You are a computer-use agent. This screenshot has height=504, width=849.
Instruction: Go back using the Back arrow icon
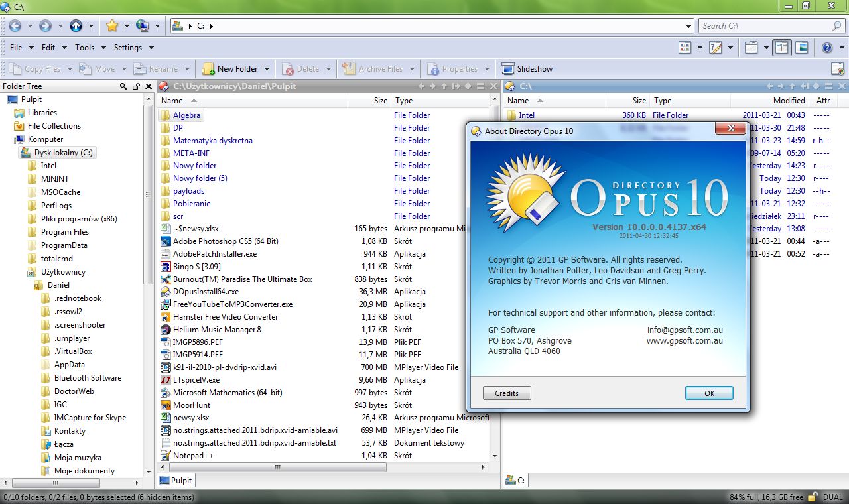15,26
